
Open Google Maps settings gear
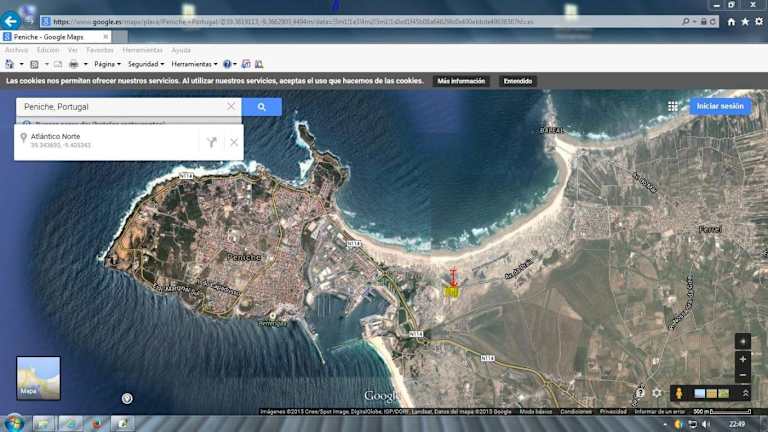657,393
